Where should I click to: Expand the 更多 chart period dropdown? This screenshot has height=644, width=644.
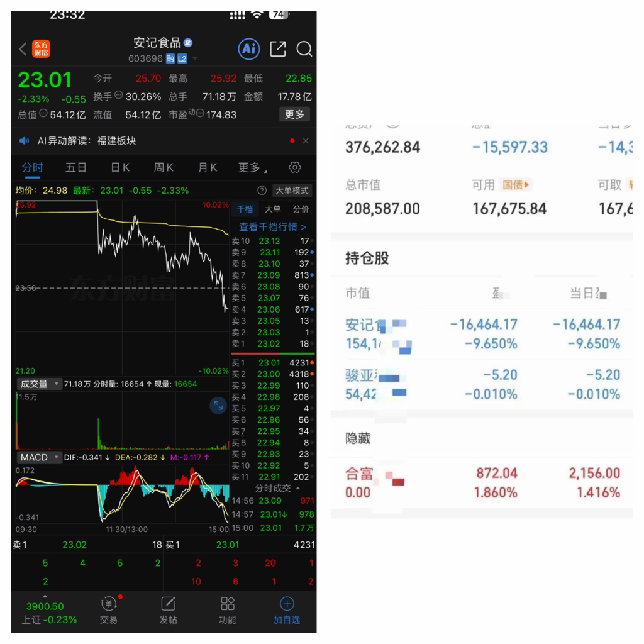pos(252,167)
